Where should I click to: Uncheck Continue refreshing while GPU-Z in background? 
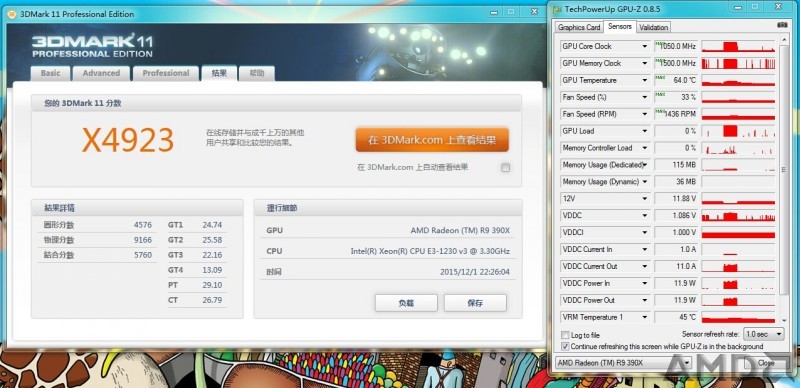tap(565, 346)
